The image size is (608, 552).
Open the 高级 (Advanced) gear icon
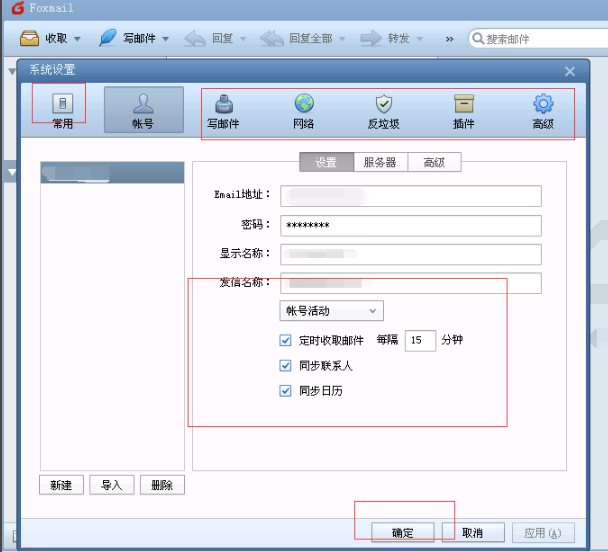[x=543, y=110]
